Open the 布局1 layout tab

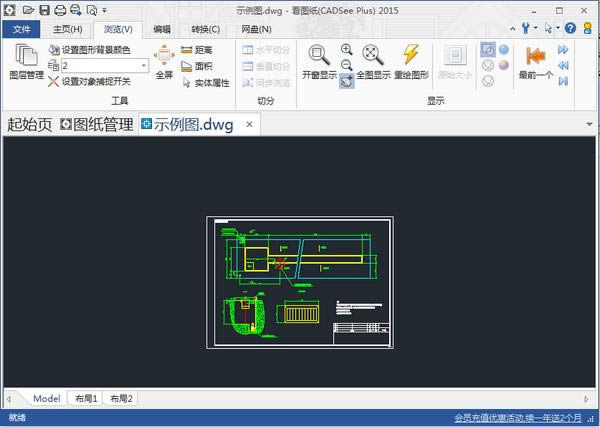click(86, 398)
